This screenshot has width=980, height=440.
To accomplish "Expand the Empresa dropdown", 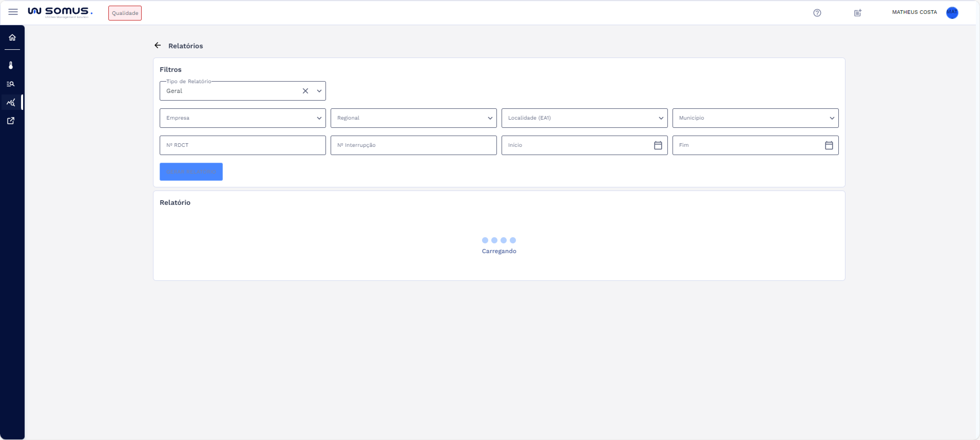I will [242, 118].
